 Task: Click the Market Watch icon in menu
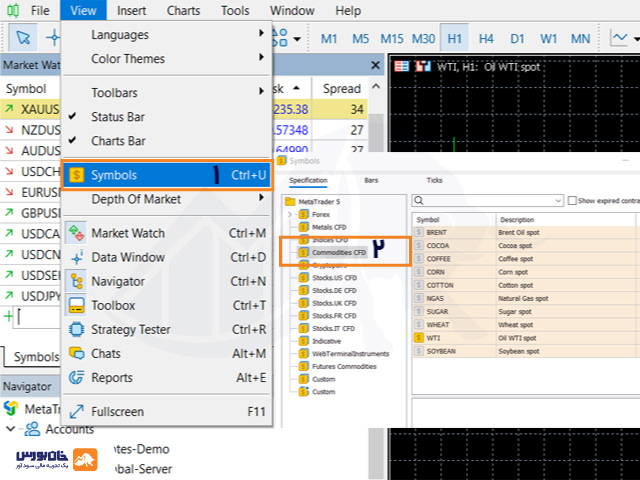tap(76, 233)
